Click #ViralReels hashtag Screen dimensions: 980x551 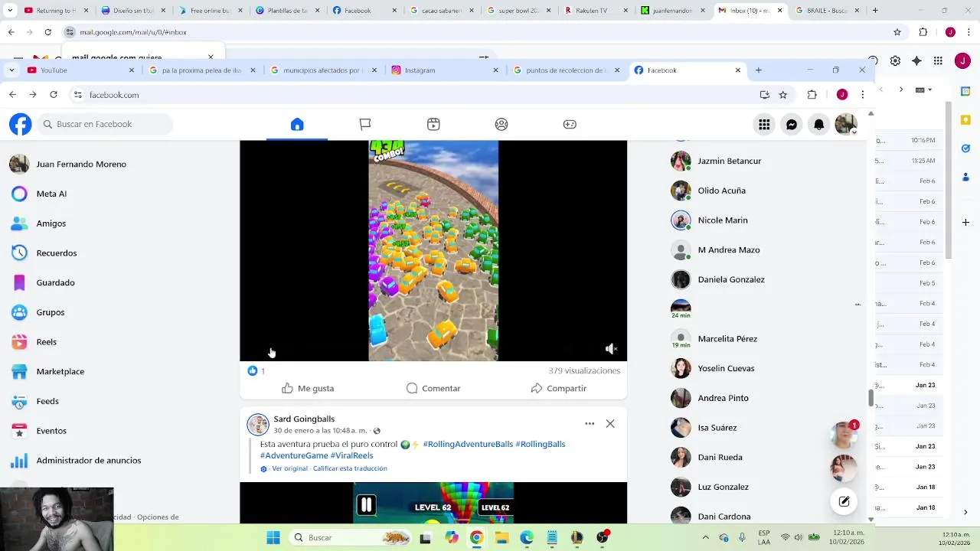(x=351, y=455)
